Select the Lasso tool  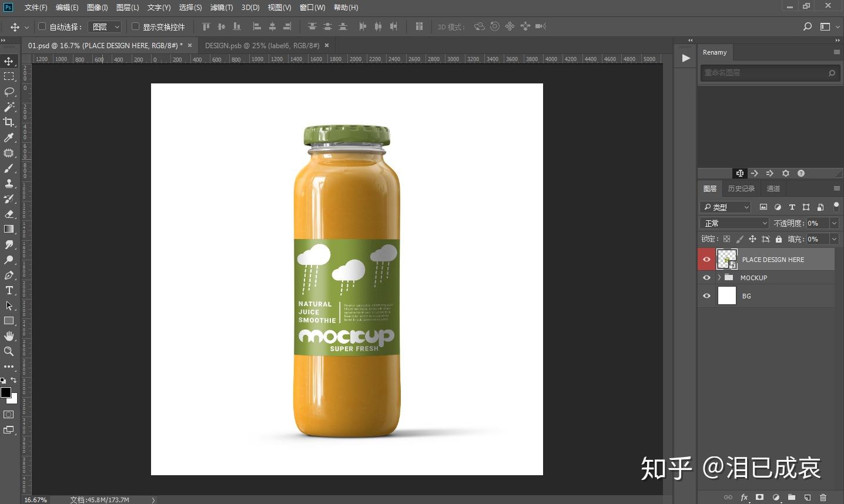[9, 92]
